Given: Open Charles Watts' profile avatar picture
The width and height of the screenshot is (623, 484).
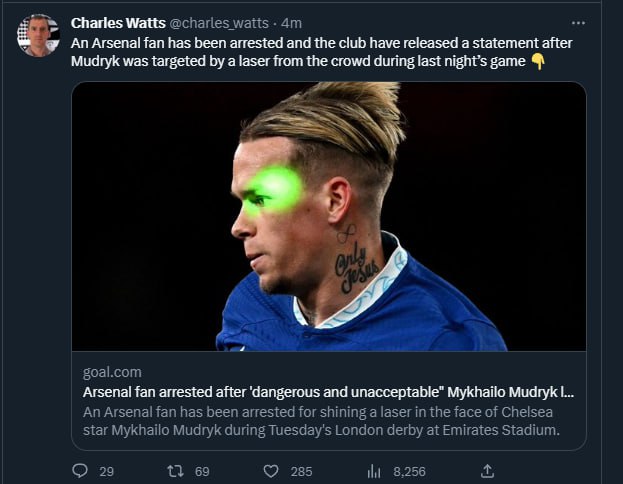Looking at the screenshot, I should point(38,35).
